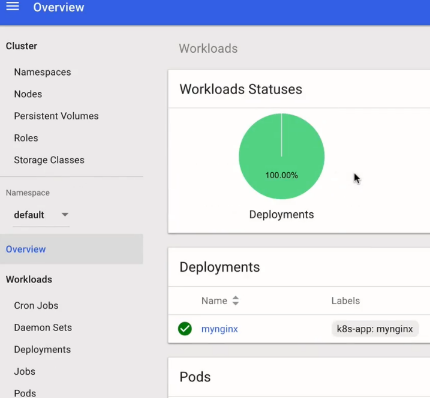Open Cron Jobs in sidebar
This screenshot has width=430, height=398.
pyautogui.click(x=36, y=306)
